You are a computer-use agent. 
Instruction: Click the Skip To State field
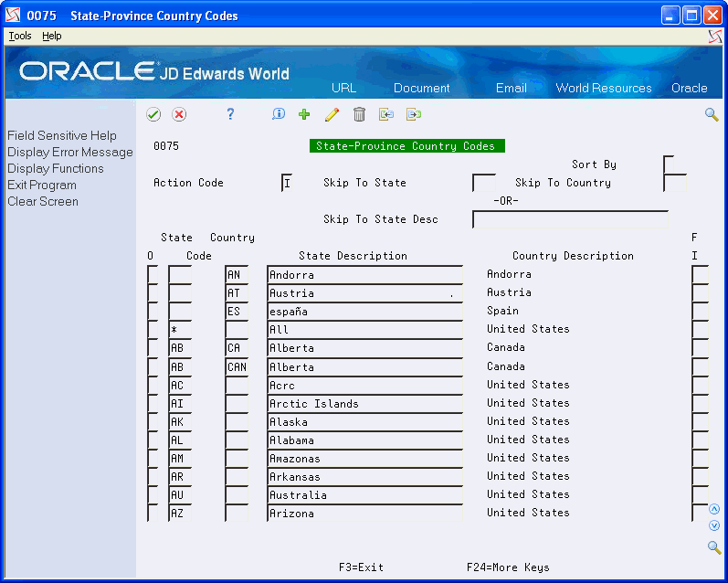pyautogui.click(x=484, y=183)
